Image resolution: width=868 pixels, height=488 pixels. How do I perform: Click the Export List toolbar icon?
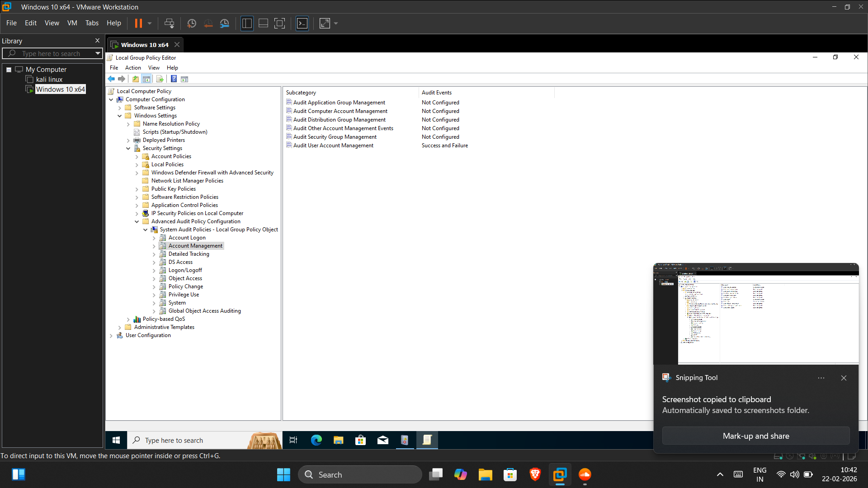160,79
